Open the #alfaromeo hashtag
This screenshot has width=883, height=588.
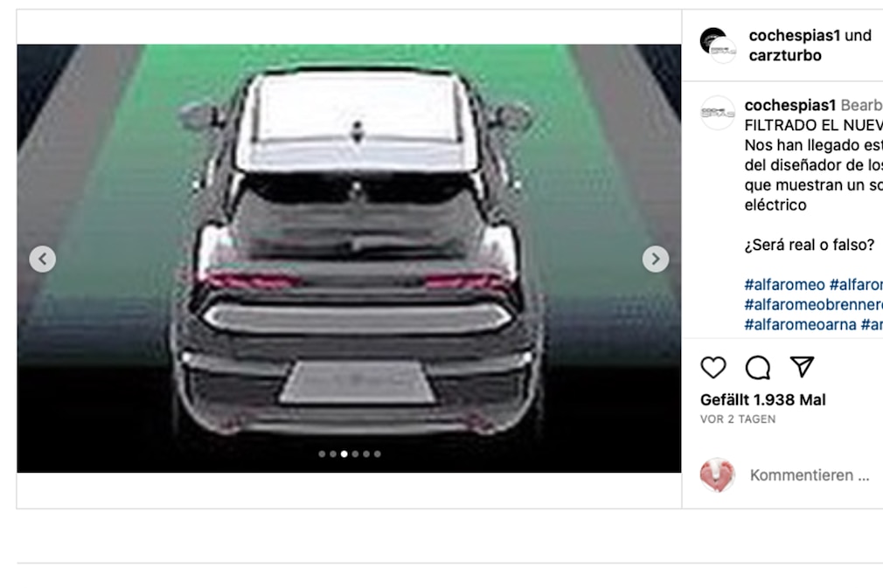pyautogui.click(x=784, y=285)
